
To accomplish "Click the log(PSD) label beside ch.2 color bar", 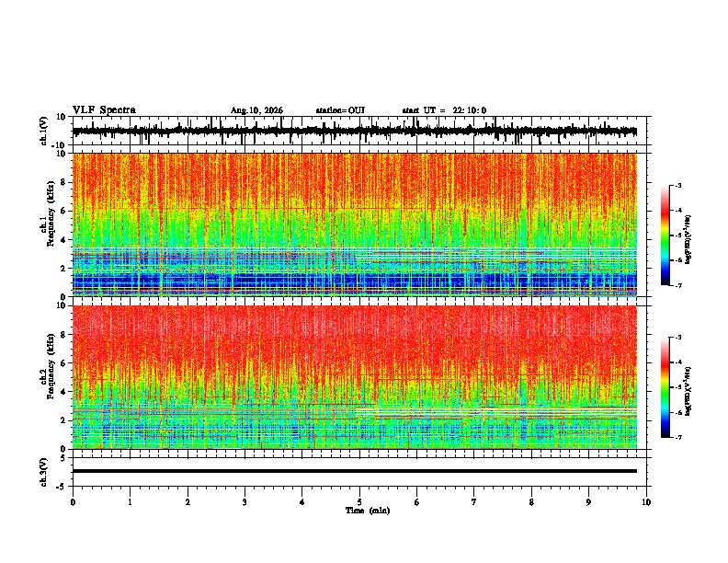I will [688, 391].
